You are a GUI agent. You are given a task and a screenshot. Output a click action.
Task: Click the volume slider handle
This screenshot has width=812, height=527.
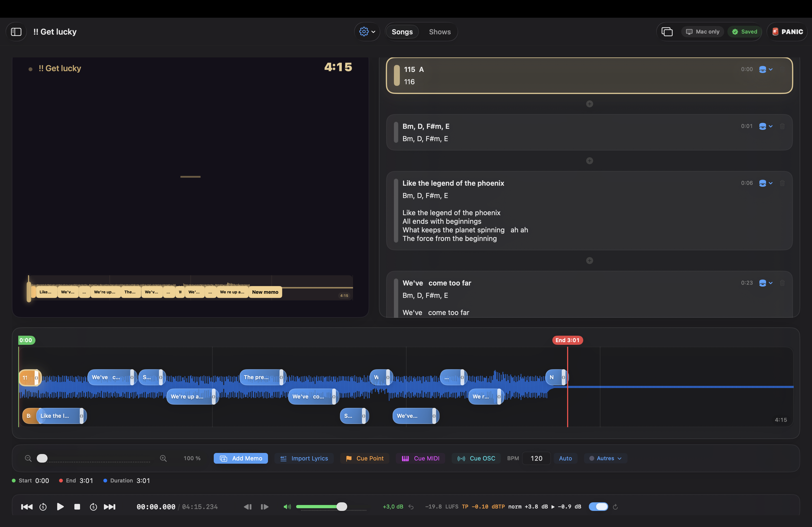pos(342,507)
